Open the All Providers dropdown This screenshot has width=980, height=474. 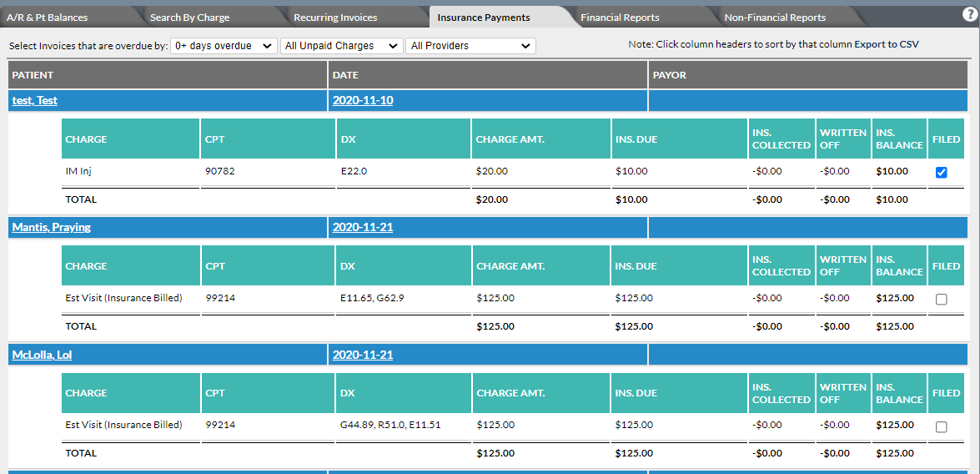click(x=470, y=46)
